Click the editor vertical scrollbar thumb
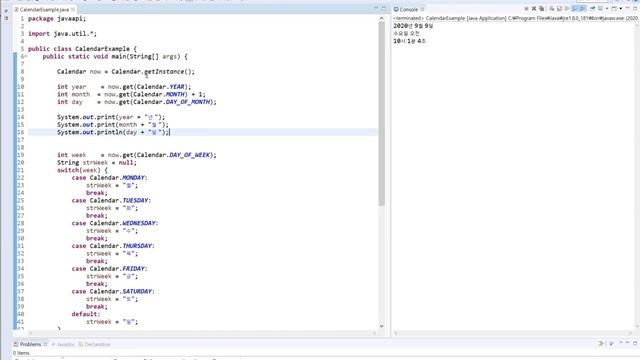 (x=382, y=113)
